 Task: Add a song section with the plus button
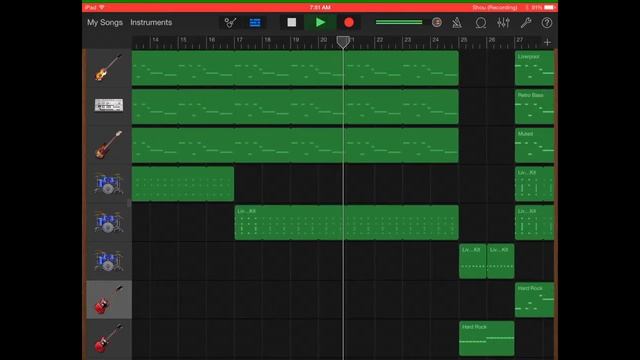(x=547, y=42)
